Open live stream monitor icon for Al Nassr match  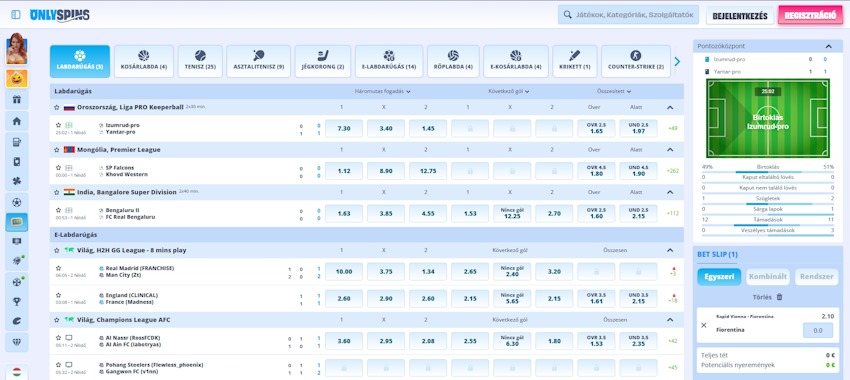pyautogui.click(x=69, y=338)
